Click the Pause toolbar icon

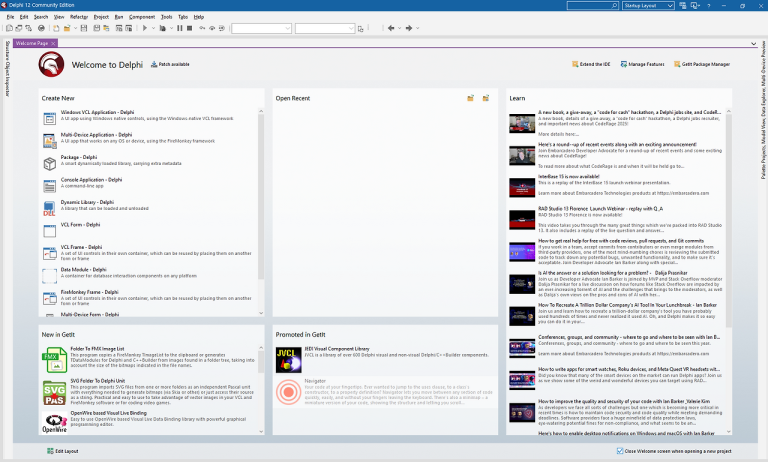tap(180, 28)
